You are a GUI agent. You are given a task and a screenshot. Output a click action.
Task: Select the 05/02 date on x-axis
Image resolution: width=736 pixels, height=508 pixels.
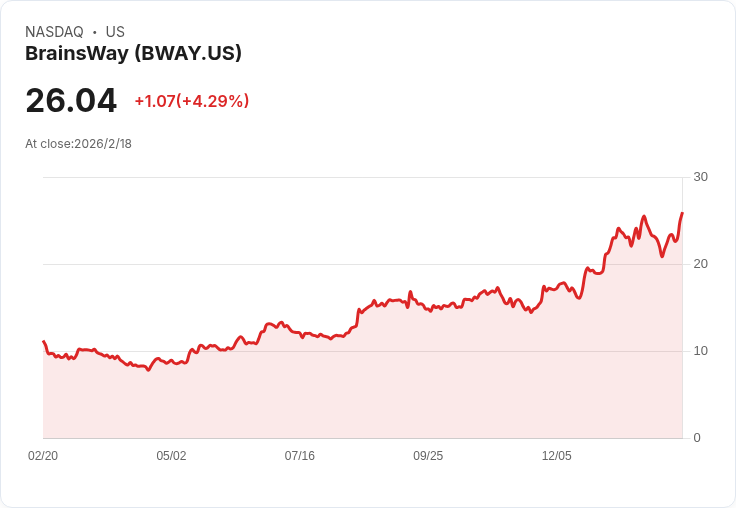point(171,455)
